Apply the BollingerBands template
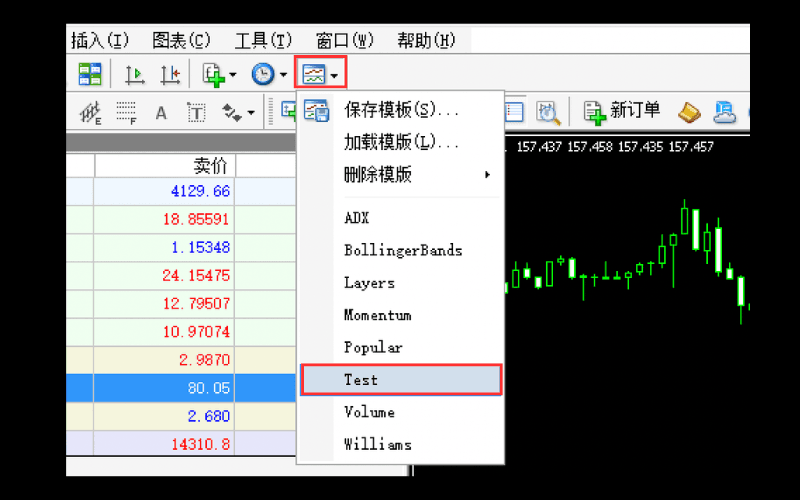 coord(401,251)
